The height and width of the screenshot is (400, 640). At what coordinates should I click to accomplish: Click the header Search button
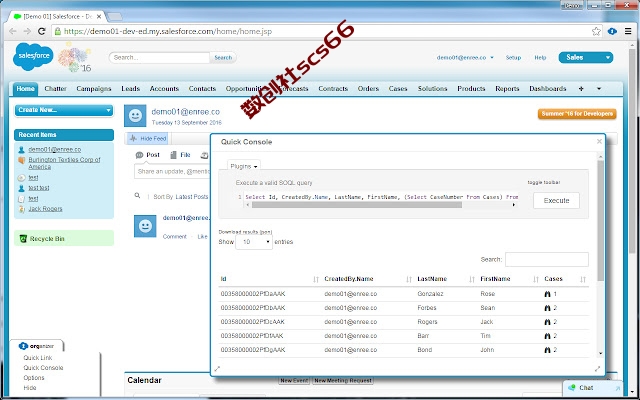223,58
